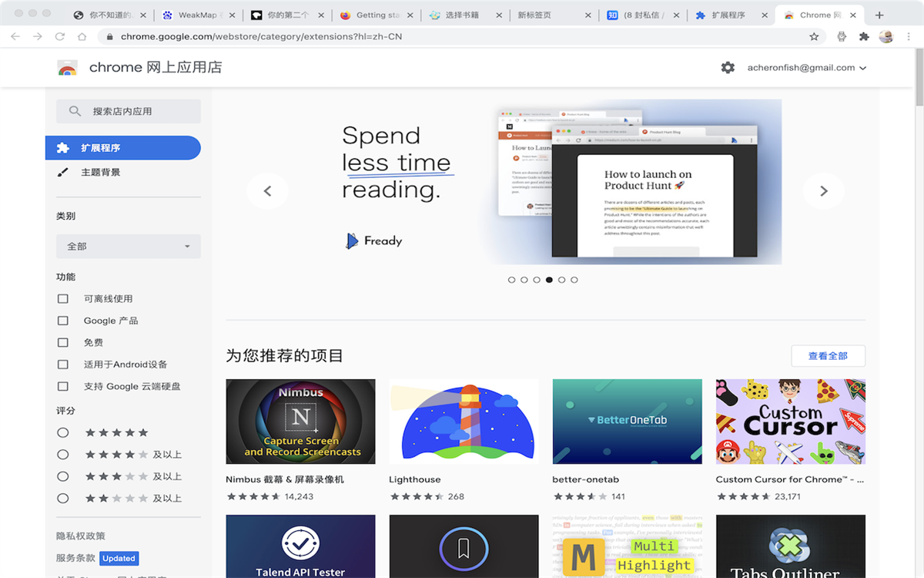
Task: Show next banner slide
Action: coord(823,191)
